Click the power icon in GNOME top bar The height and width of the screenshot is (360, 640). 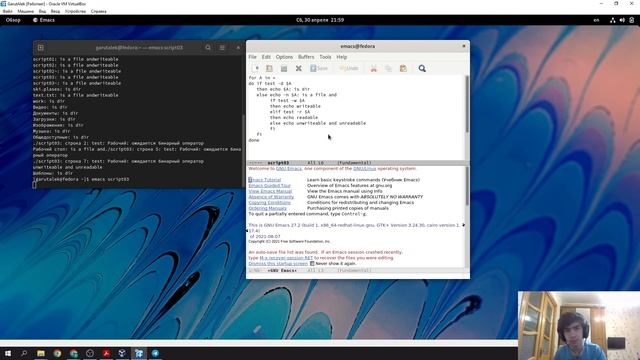(x=631, y=20)
